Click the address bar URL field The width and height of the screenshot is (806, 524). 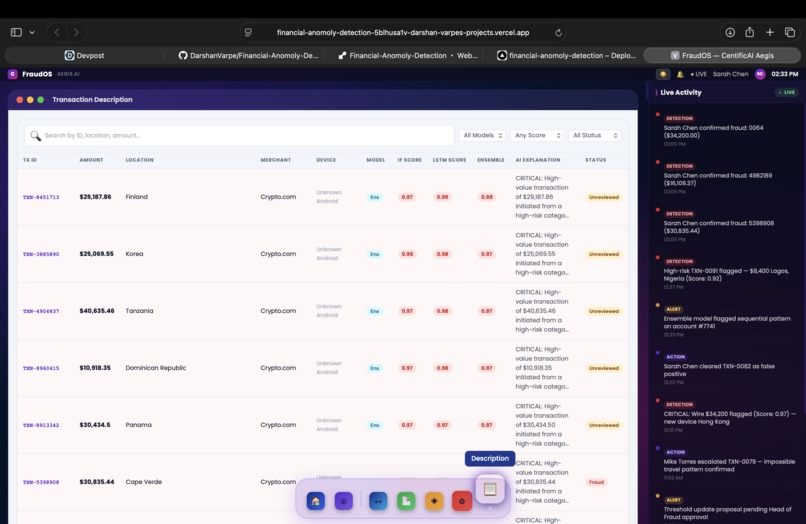[403, 32]
